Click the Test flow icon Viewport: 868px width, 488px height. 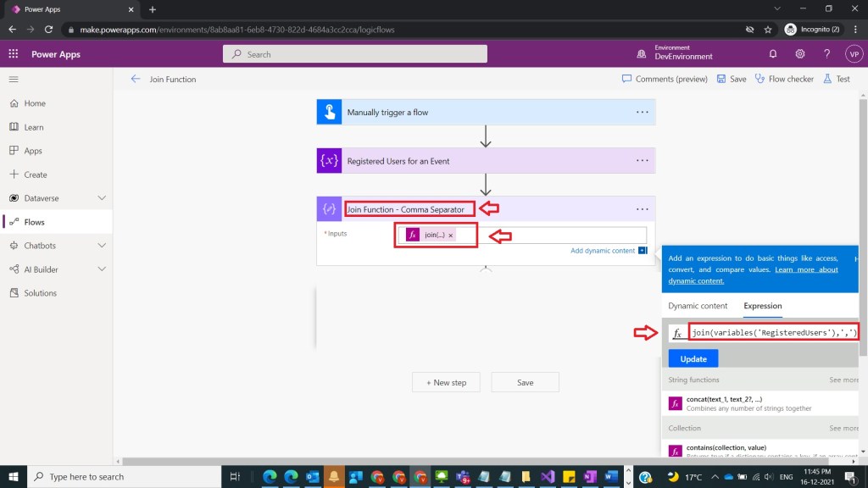coord(837,78)
